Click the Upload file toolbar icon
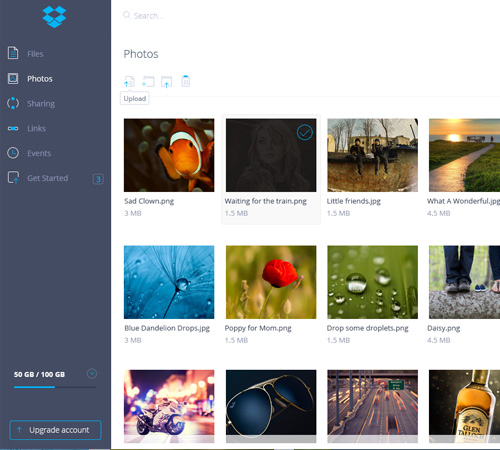 [129, 82]
